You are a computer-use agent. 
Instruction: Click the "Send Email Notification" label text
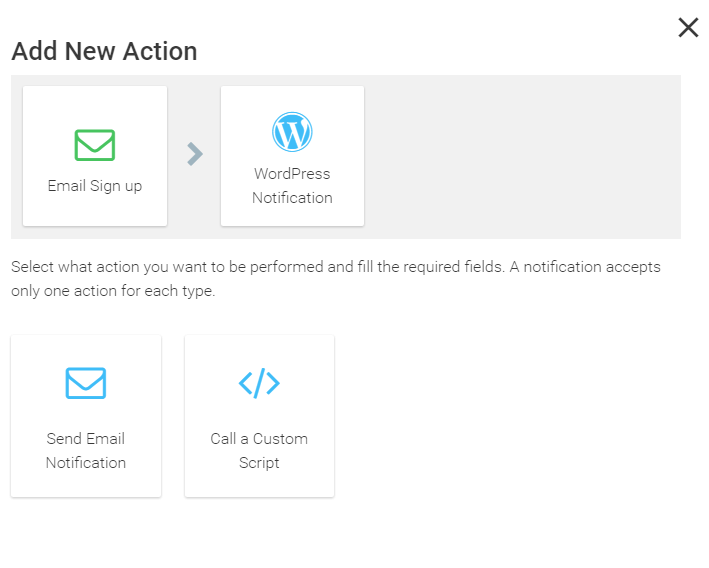[x=86, y=451]
